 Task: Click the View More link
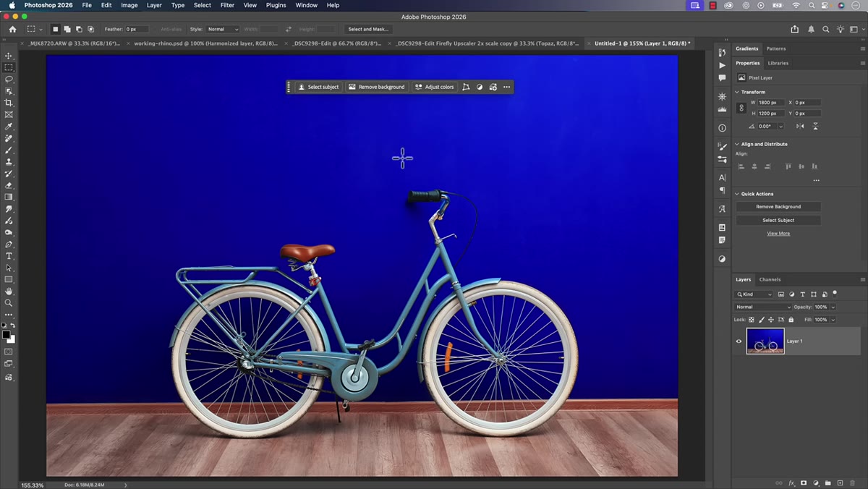click(x=778, y=234)
